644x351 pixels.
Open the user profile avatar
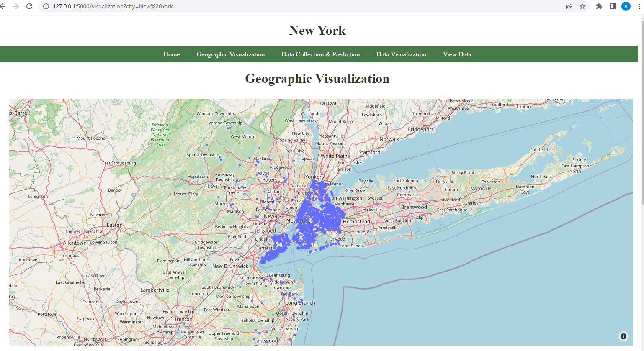click(626, 6)
